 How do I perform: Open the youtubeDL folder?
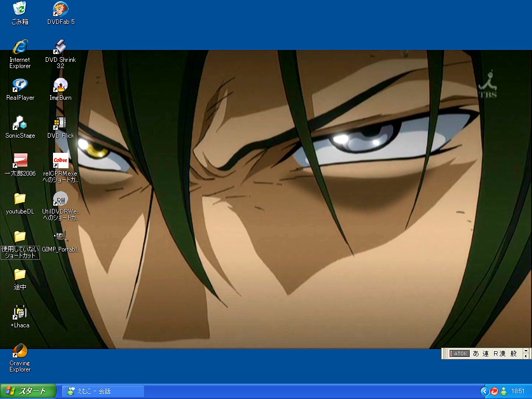(20, 204)
